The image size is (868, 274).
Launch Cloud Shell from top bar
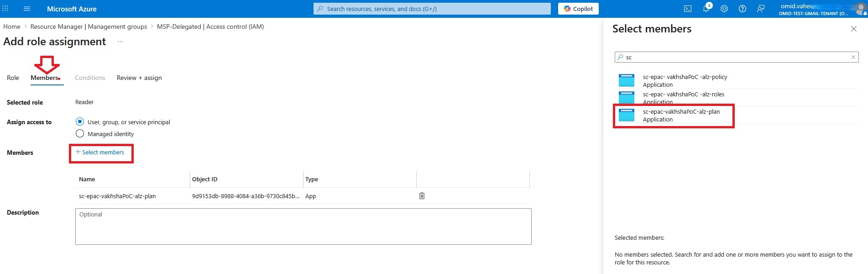coord(688,9)
